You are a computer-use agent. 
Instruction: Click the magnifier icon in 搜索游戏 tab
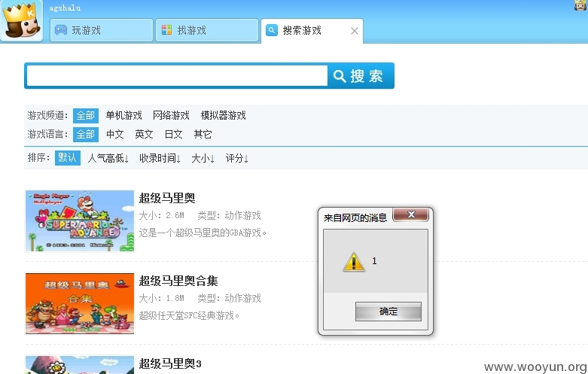(x=272, y=30)
